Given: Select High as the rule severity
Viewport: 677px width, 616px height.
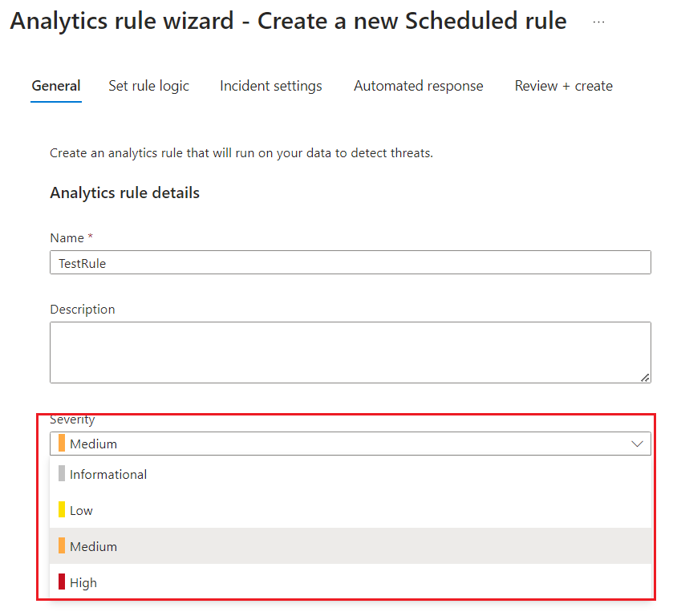Looking at the screenshot, I should point(84,582).
